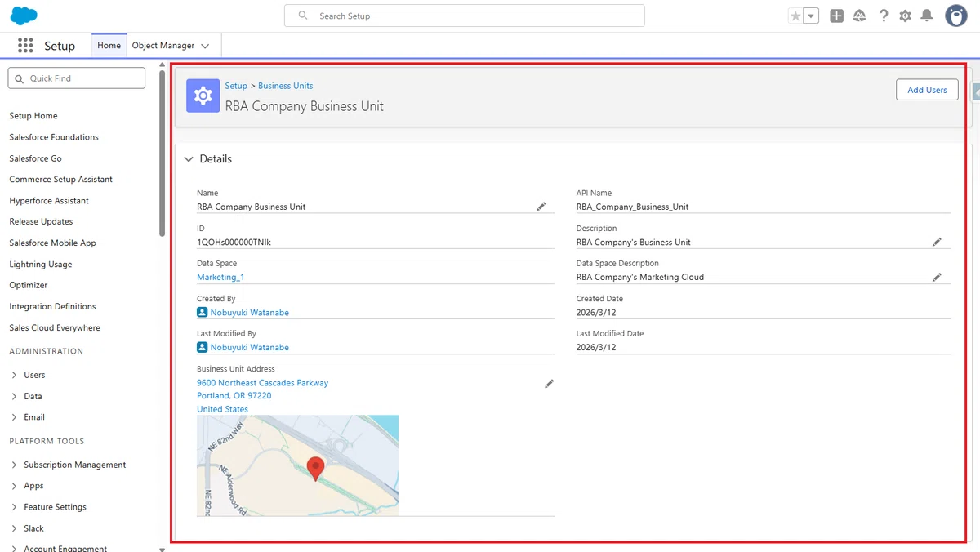Click the Salesforce cloud logo
This screenshot has width=980, height=552.
24,15
